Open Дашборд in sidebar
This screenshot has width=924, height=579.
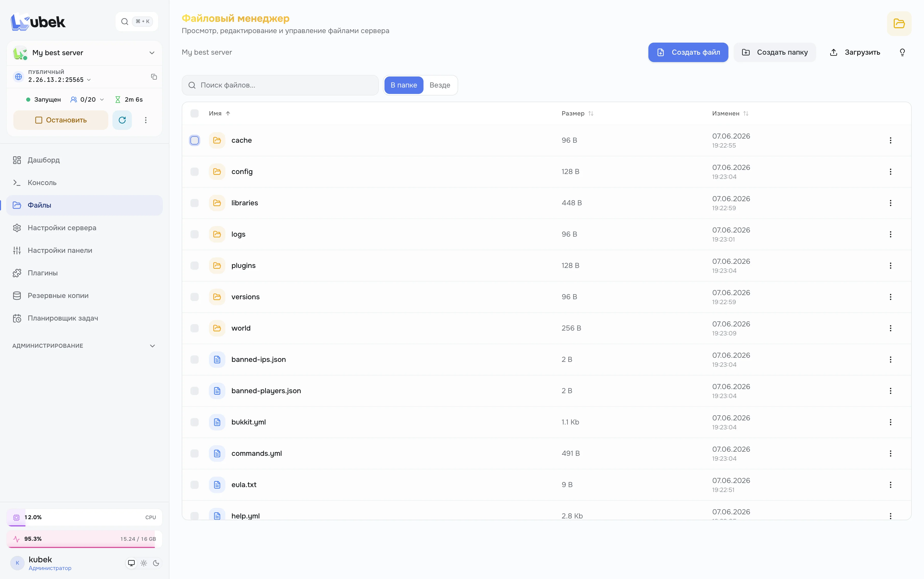[84, 160]
